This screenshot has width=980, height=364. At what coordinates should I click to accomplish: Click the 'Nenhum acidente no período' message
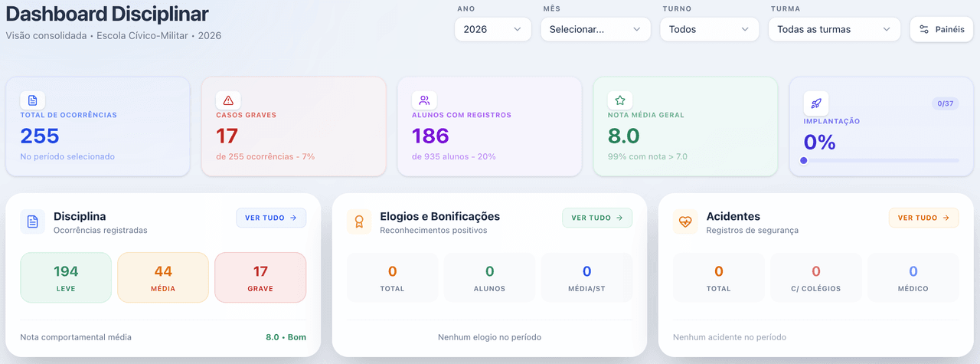click(730, 337)
